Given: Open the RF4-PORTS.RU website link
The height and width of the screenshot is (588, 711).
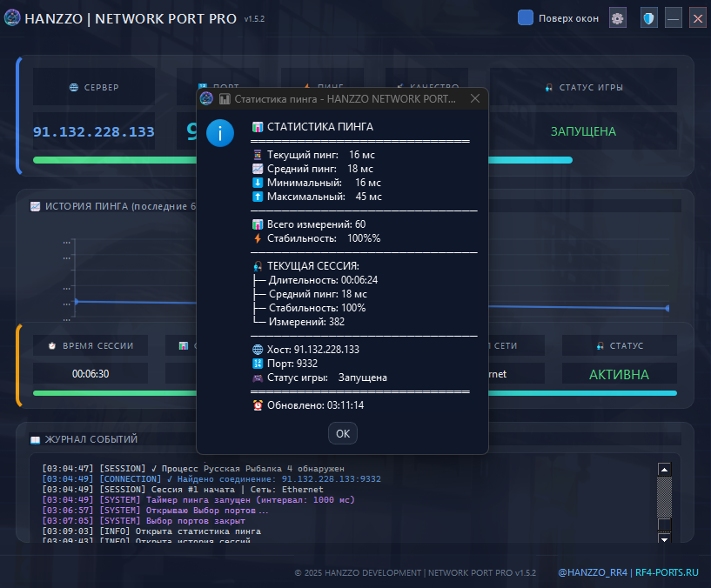Looking at the screenshot, I should (x=667, y=573).
